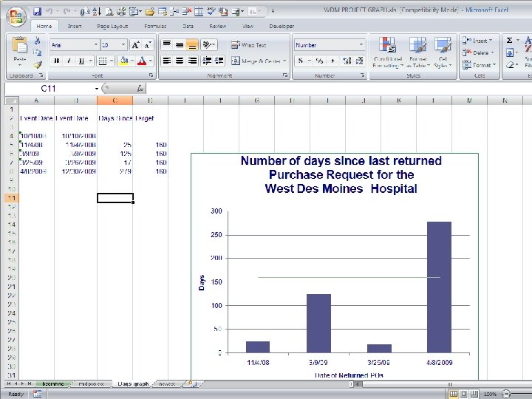Click Insert cells button
This screenshot has height=399, width=532.
(x=477, y=41)
